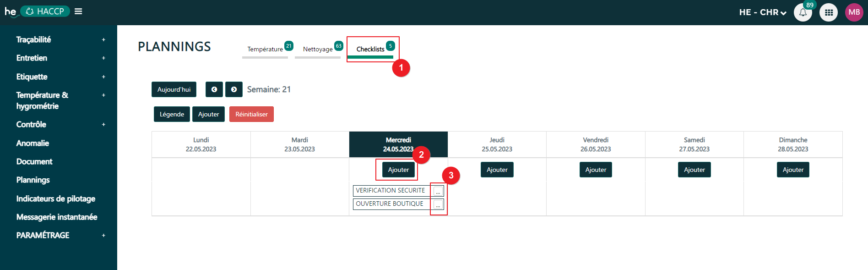Open the HE - CHR site dropdown
Viewport: 868px width, 270px height.
point(762,12)
